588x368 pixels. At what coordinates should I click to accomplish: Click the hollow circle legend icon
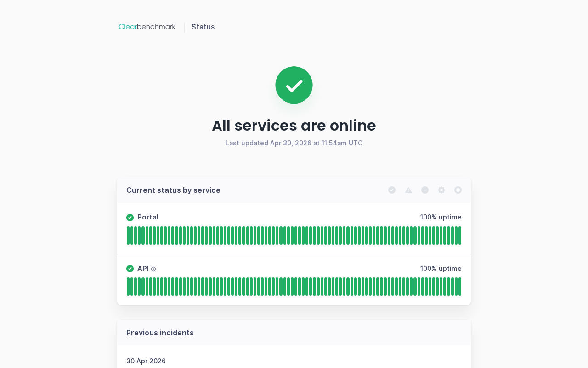(458, 190)
